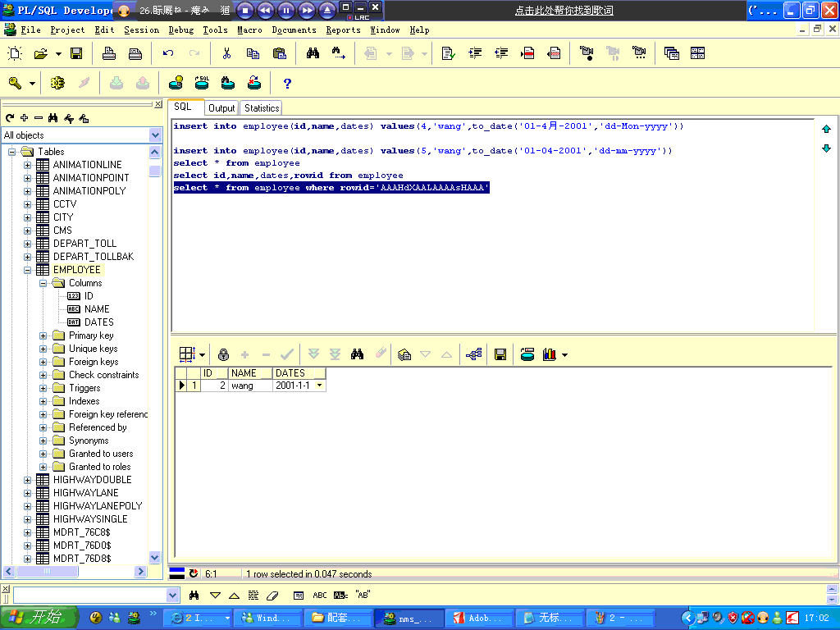Open help with the question mark icon
Screen dimensions: 840x630
coord(287,83)
